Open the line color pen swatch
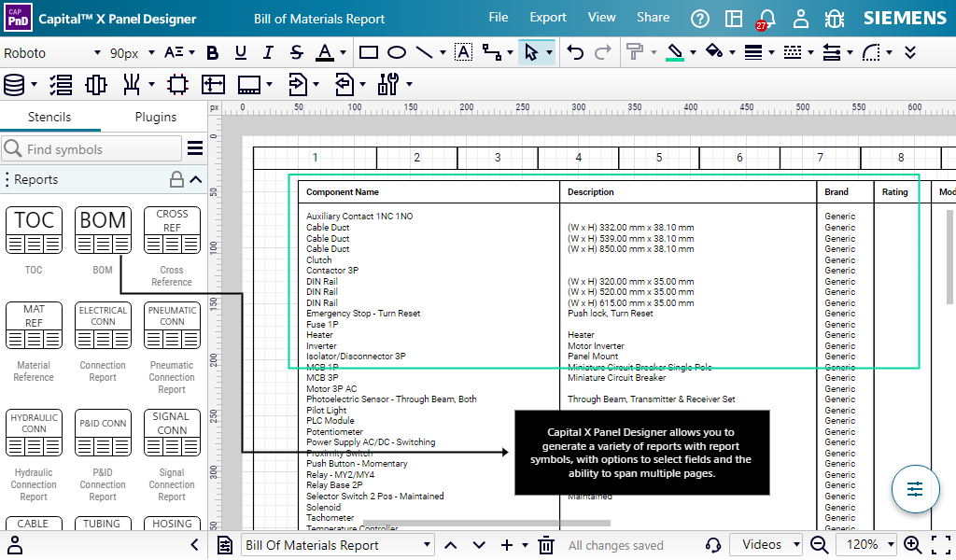The width and height of the screenshot is (956, 560). (x=675, y=53)
